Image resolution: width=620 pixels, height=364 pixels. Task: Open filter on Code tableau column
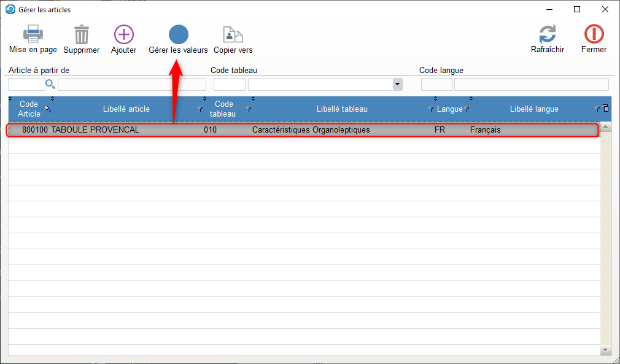point(248,109)
